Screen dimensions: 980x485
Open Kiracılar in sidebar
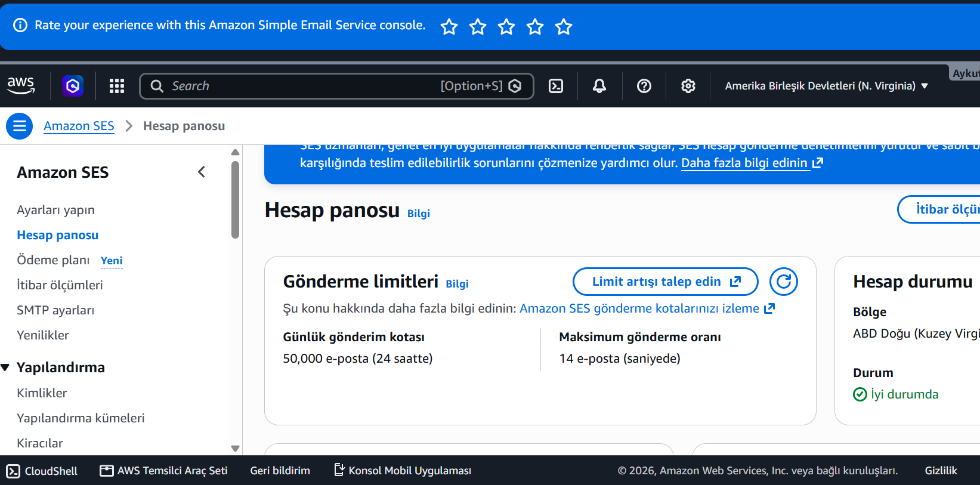click(x=40, y=443)
